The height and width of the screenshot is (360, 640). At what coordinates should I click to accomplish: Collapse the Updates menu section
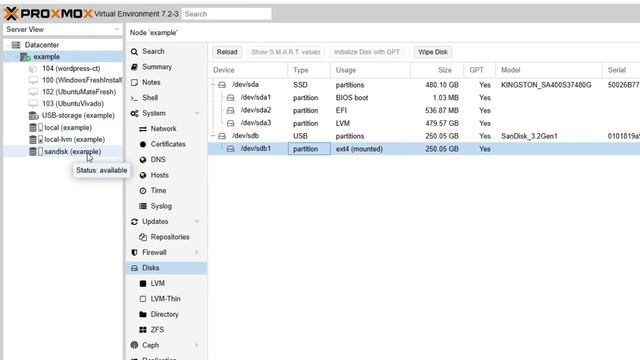[197, 222]
